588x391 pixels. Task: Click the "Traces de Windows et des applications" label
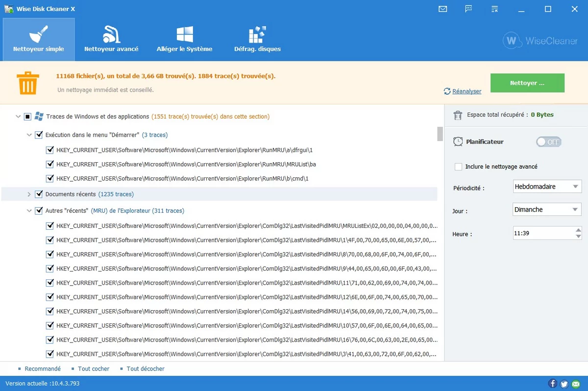tap(98, 117)
